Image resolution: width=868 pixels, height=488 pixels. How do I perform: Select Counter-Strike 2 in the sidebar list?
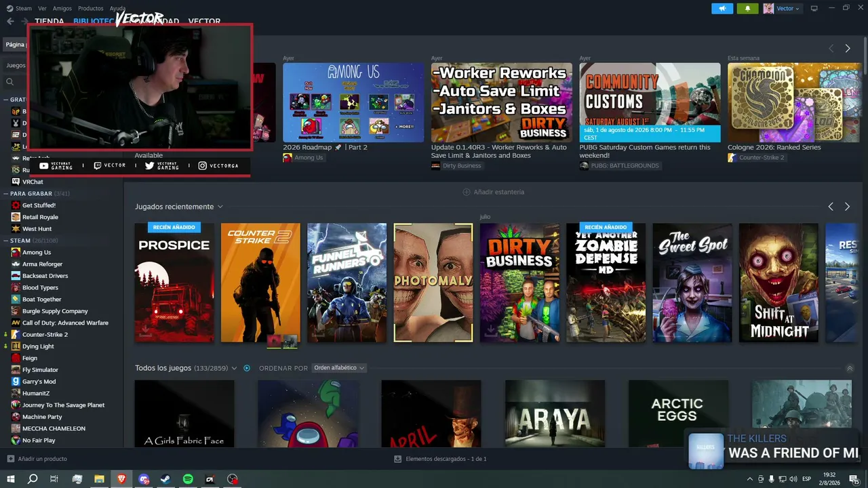pos(45,334)
